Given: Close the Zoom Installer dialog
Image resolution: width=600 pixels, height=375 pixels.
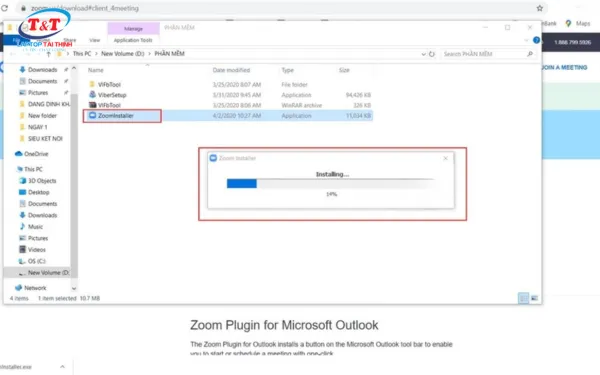Looking at the screenshot, I should pyautogui.click(x=445, y=158).
